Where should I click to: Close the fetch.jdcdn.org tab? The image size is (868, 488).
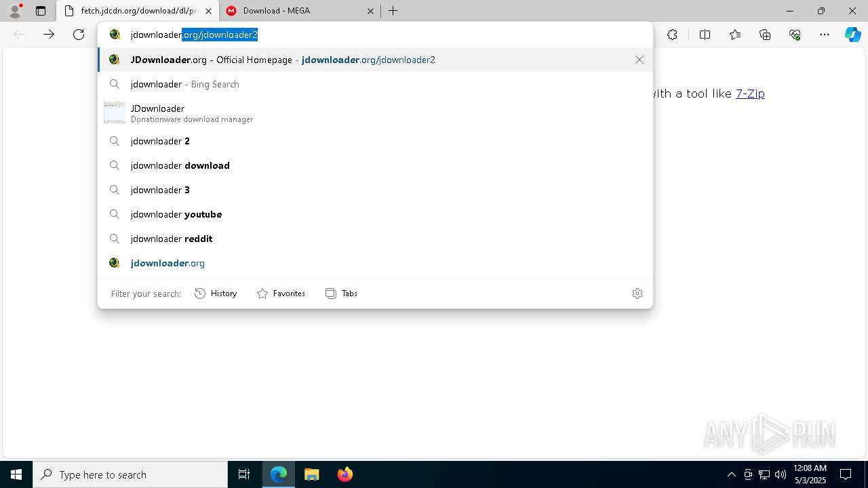(208, 11)
